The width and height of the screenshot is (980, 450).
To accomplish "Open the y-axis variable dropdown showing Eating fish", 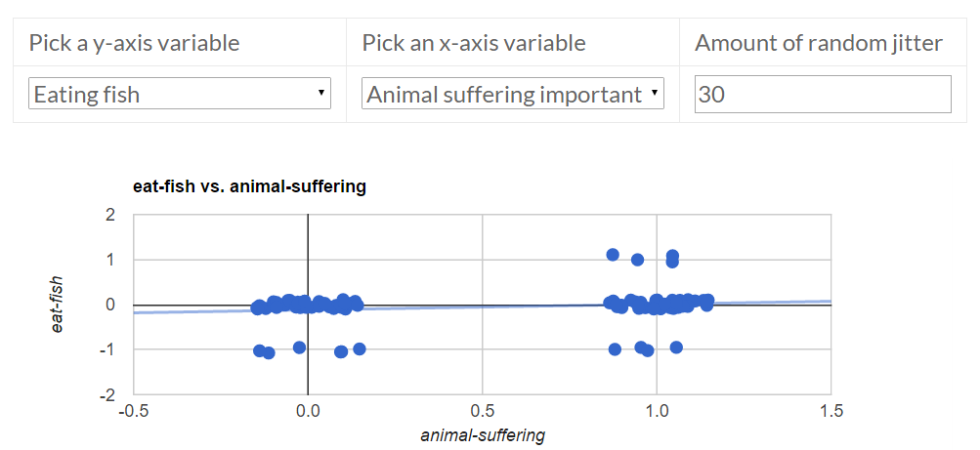I will click(180, 95).
